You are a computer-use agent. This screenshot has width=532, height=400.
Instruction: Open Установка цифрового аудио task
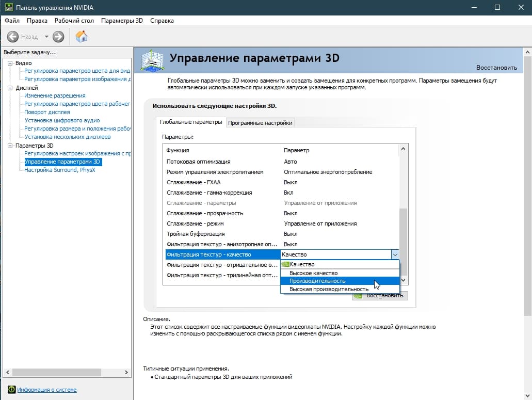tap(62, 120)
